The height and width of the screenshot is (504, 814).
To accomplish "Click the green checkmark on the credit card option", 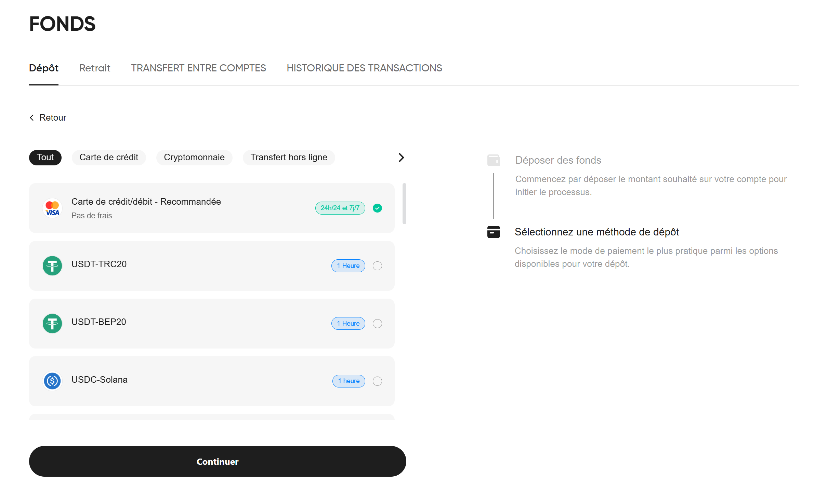I will click(x=377, y=208).
